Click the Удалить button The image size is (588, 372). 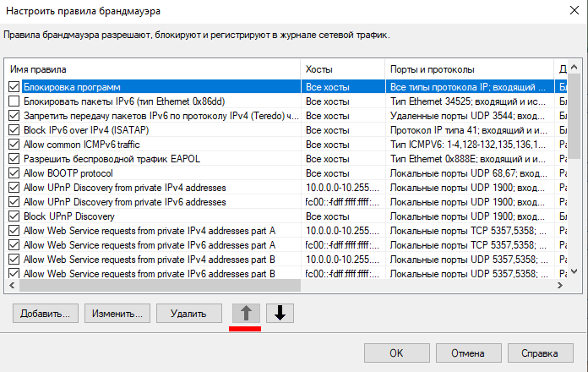[x=188, y=314]
